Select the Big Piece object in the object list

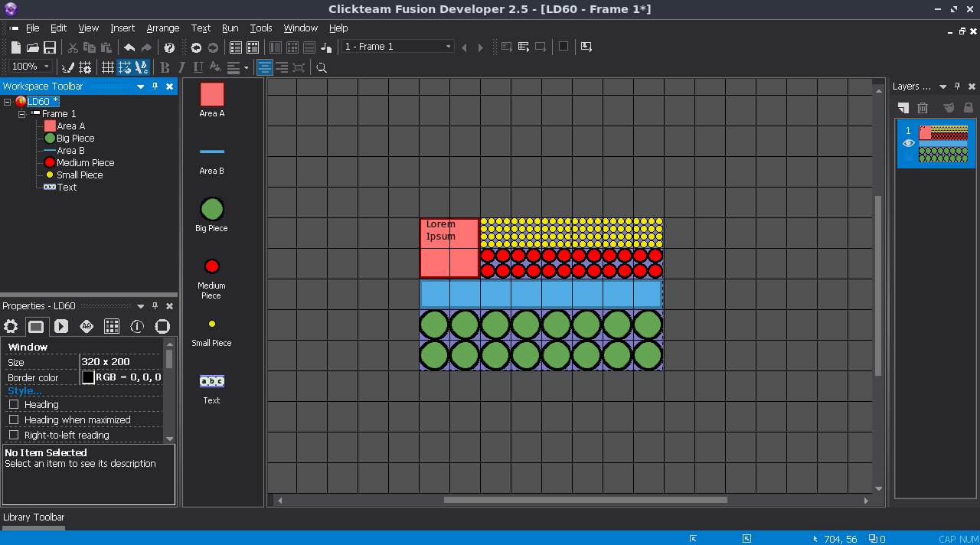point(211,214)
